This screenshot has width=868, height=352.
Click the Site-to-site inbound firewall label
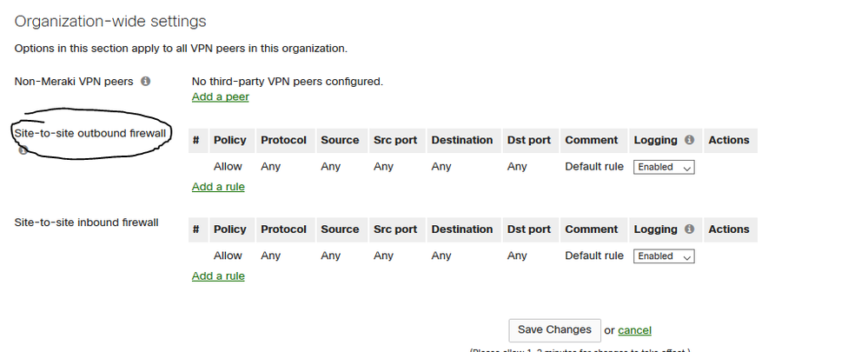[86, 222]
